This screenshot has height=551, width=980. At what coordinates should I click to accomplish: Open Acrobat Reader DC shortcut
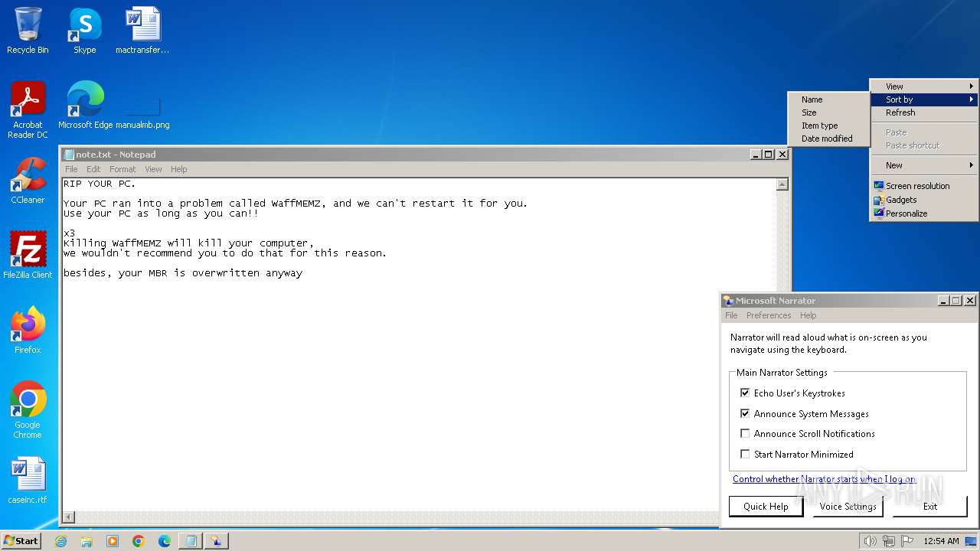pyautogui.click(x=28, y=109)
